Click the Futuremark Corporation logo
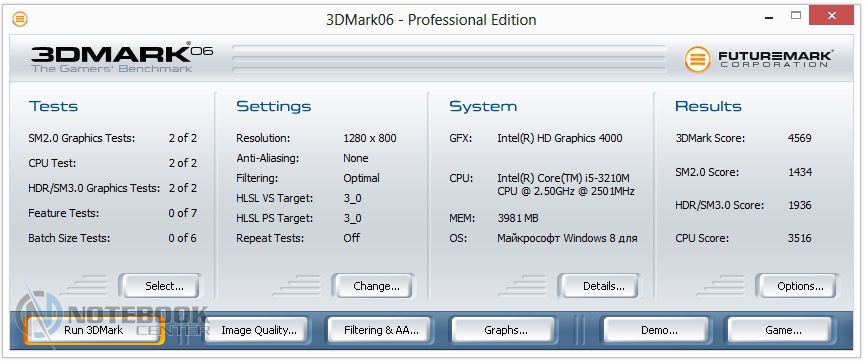Viewport: 865px width, 362px height. point(759,58)
